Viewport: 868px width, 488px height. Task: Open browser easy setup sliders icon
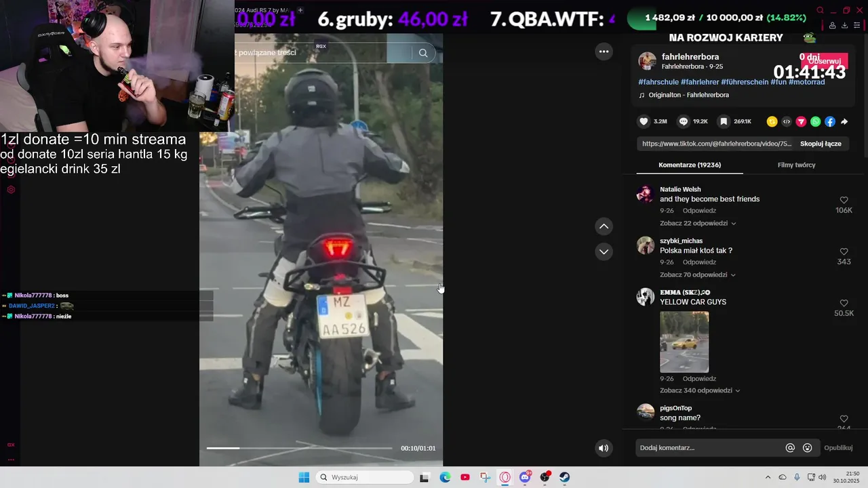[856, 25]
